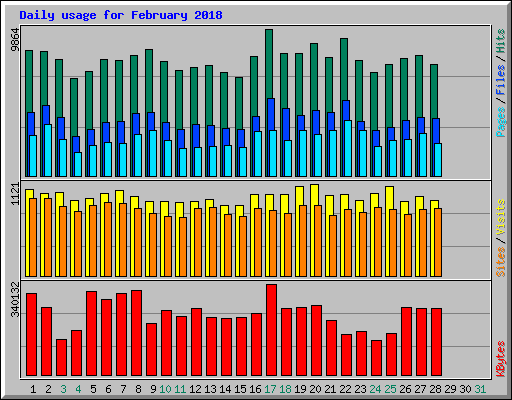
Task: Click the day 17 label on x-axis
Action: click(270, 389)
